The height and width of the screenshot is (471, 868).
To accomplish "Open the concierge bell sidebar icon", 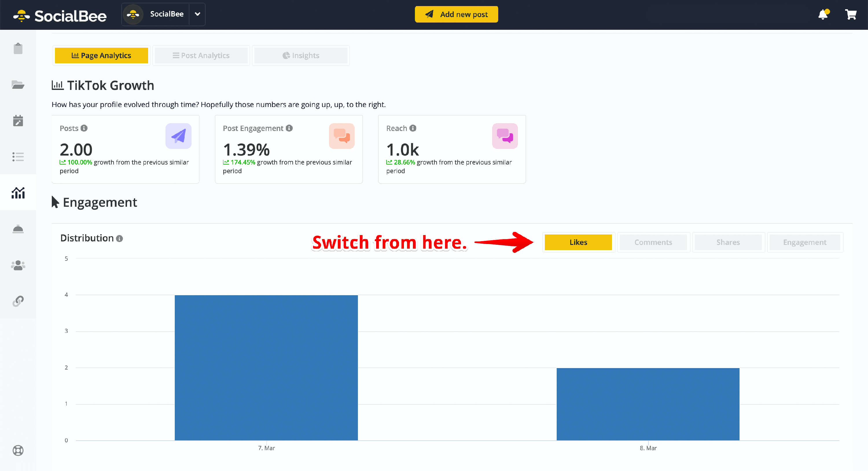I will tap(18, 229).
